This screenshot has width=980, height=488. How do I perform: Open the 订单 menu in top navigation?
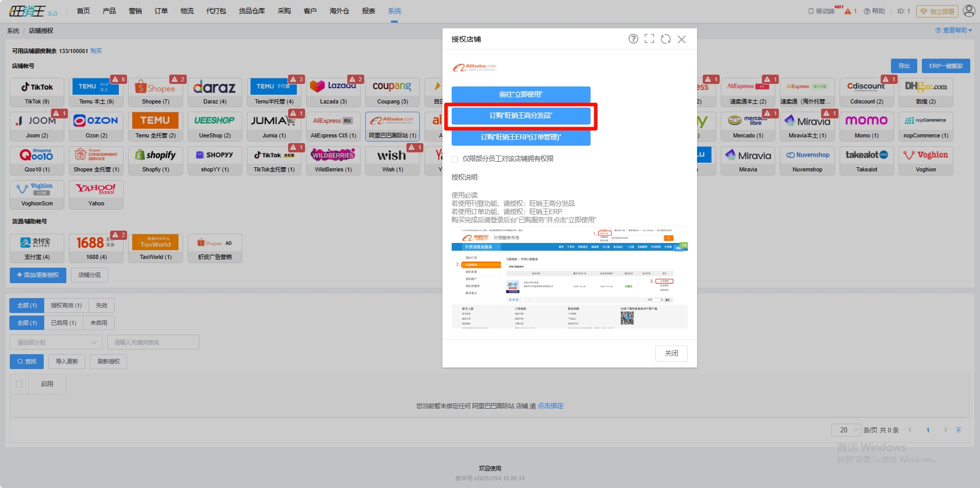161,11
